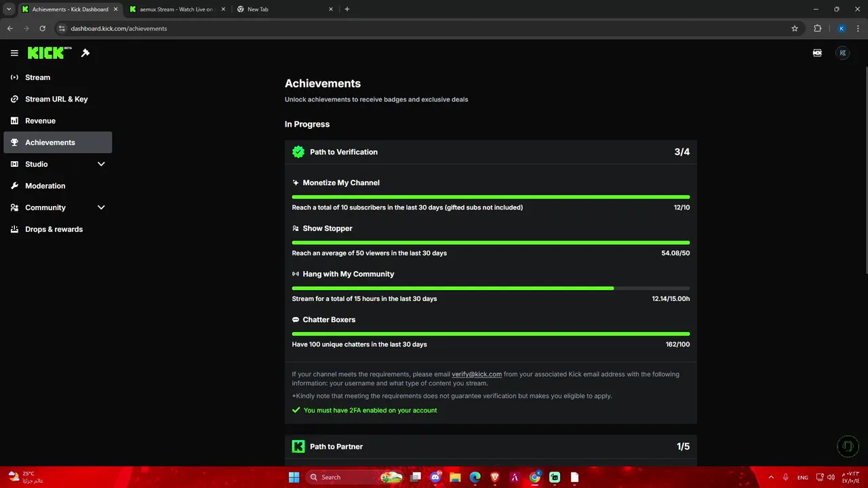This screenshot has width=868, height=488.
Task: Open Revenue via its bar chart icon
Action: 14,121
